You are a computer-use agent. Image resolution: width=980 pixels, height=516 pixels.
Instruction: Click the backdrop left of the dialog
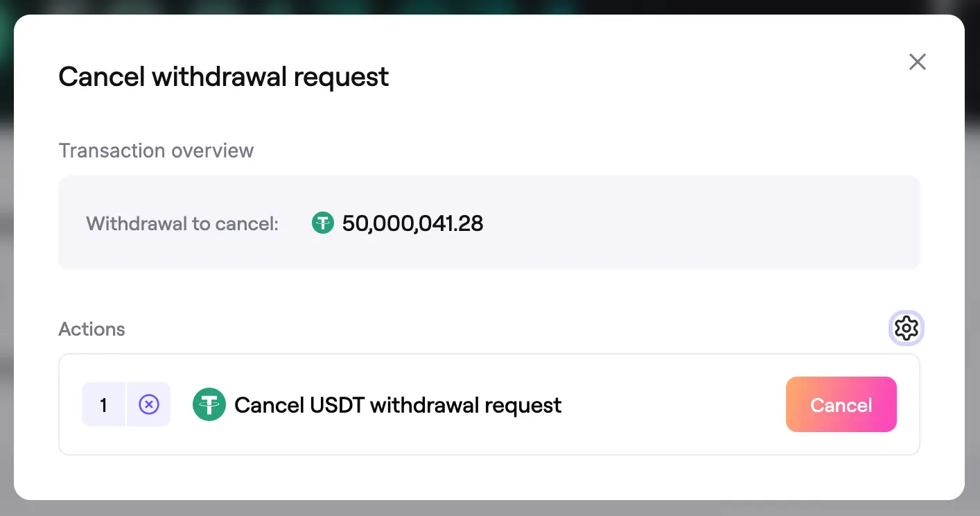[x=6, y=277]
